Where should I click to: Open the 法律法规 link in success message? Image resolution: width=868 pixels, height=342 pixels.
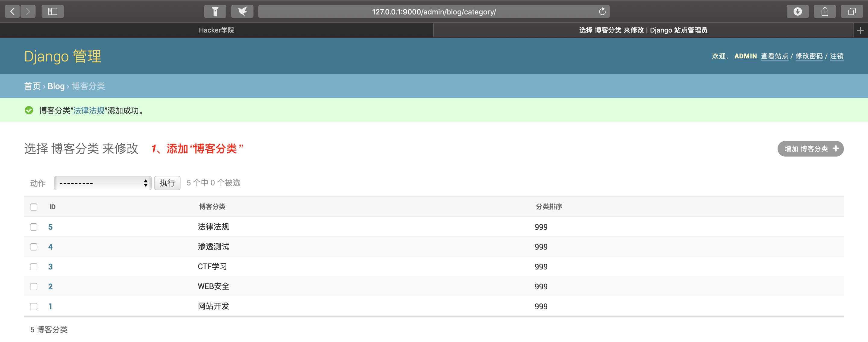pyautogui.click(x=89, y=110)
